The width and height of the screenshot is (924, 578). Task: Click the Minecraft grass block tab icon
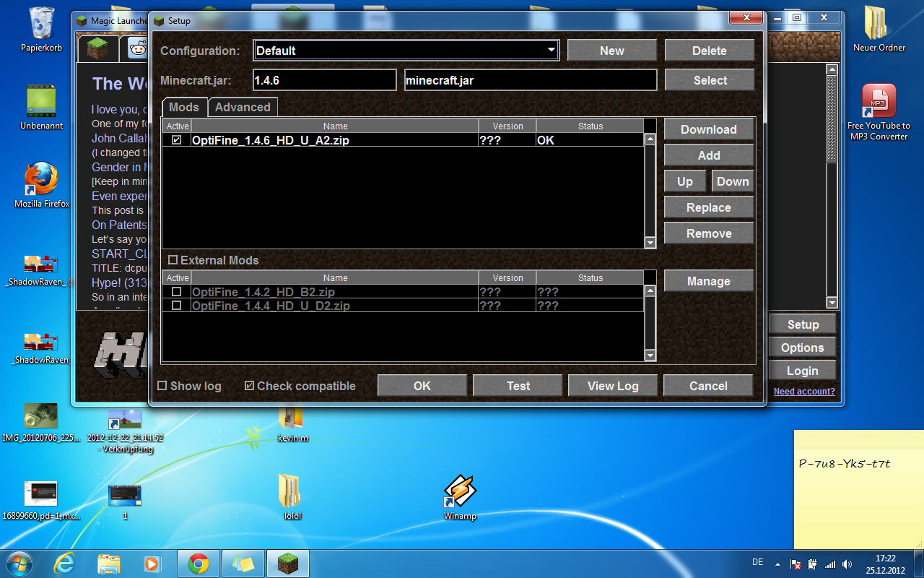[x=97, y=48]
